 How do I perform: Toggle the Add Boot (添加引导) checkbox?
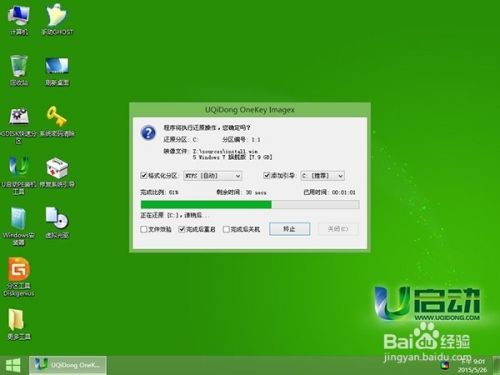coord(267,175)
